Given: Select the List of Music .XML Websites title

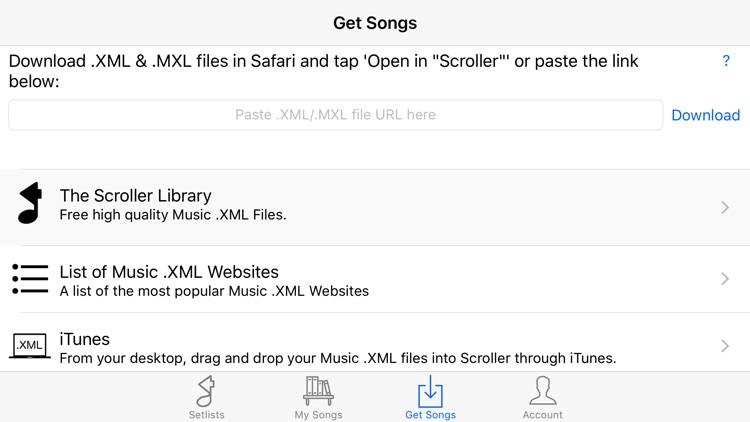Looking at the screenshot, I should click(169, 272).
